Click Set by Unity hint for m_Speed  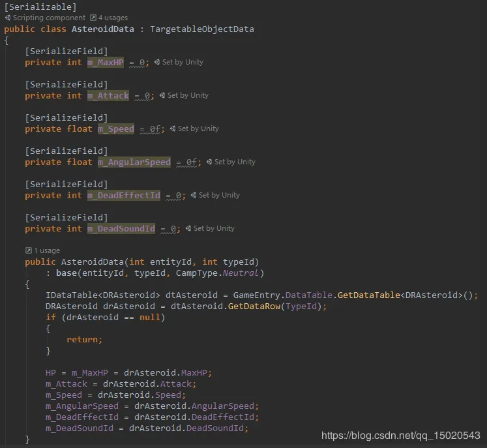tap(198, 128)
